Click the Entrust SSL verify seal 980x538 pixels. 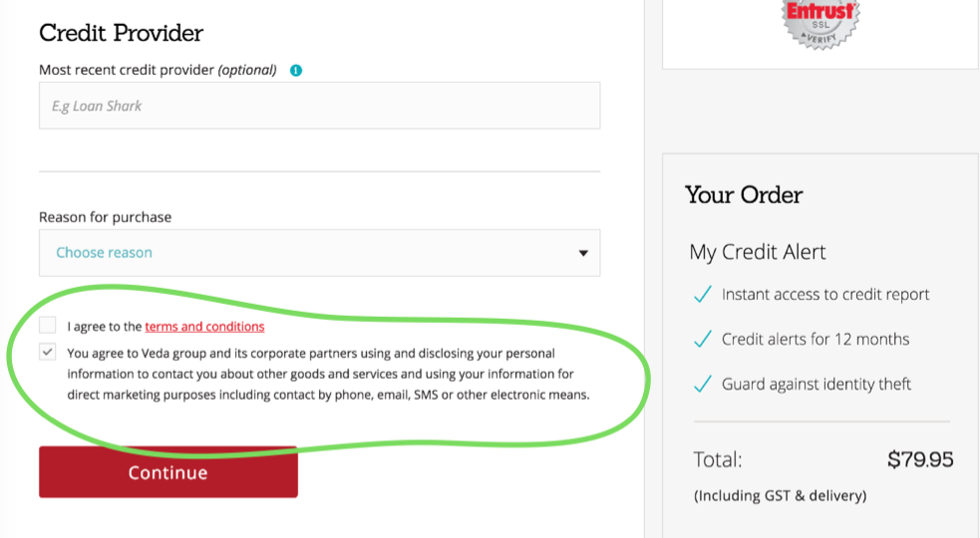(x=819, y=20)
